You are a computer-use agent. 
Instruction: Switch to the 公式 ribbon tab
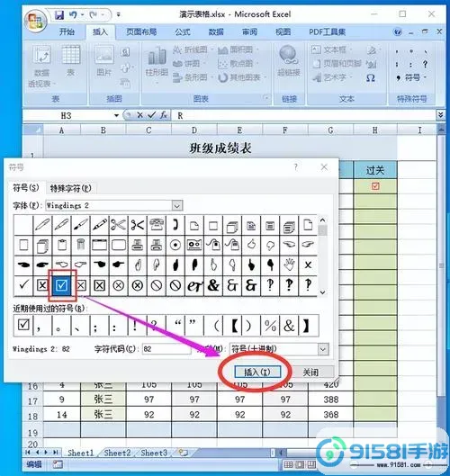[183, 31]
